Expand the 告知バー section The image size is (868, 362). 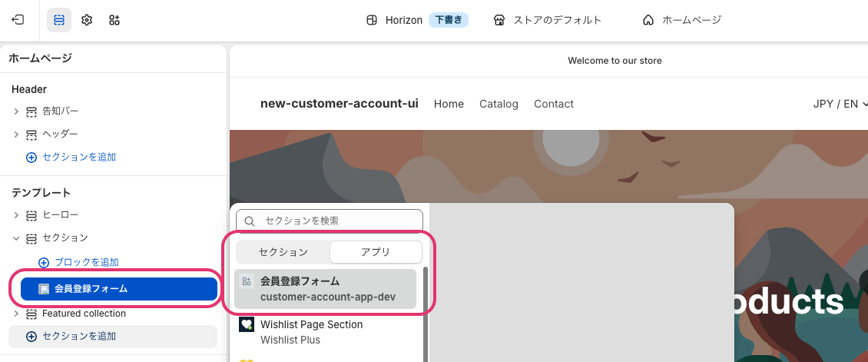16,111
